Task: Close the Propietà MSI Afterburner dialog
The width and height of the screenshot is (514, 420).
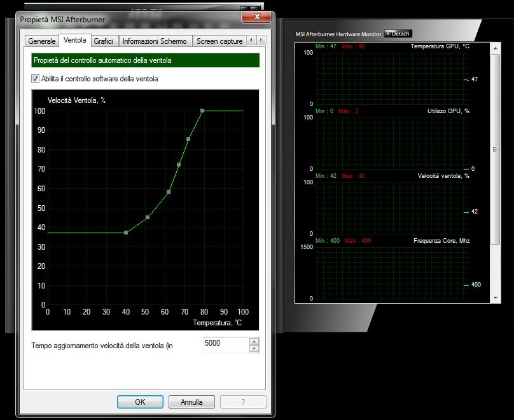Action: pyautogui.click(x=257, y=17)
